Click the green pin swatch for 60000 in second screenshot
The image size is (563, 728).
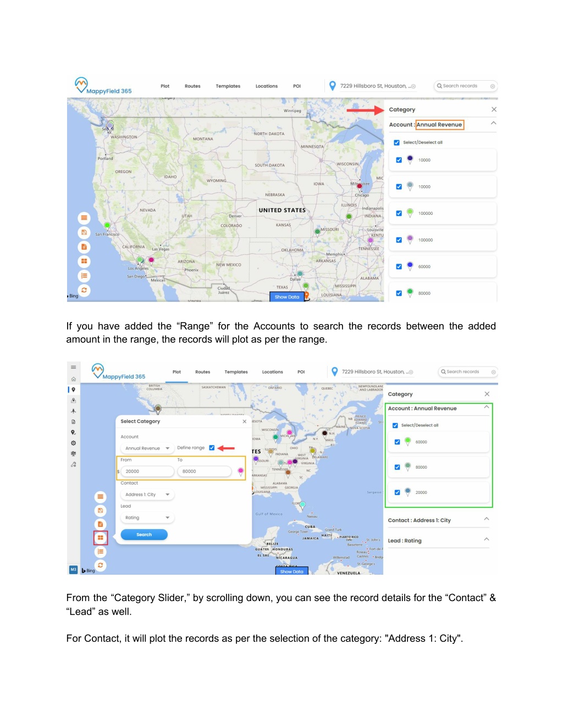408,441
